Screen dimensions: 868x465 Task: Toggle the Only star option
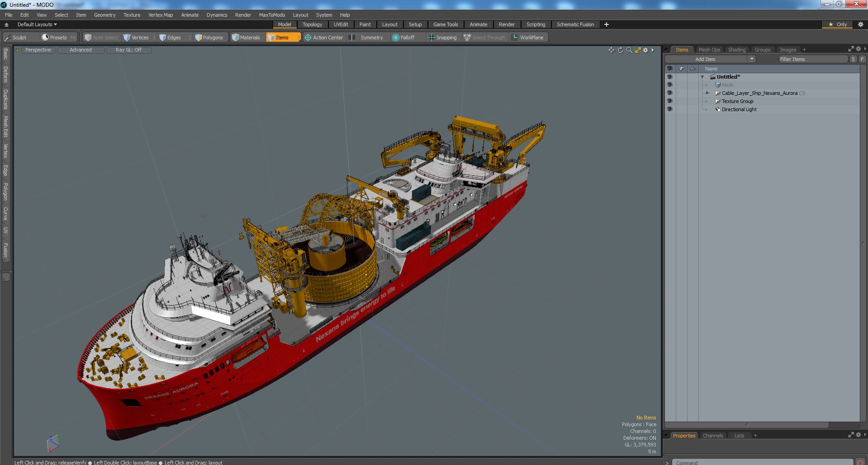pyautogui.click(x=837, y=24)
